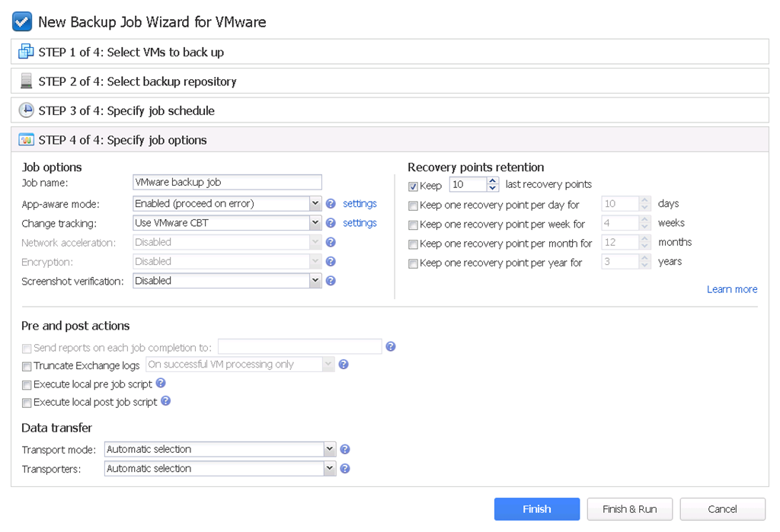Enable keep one recovery point per month
This screenshot has height=532, width=780.
pos(413,244)
